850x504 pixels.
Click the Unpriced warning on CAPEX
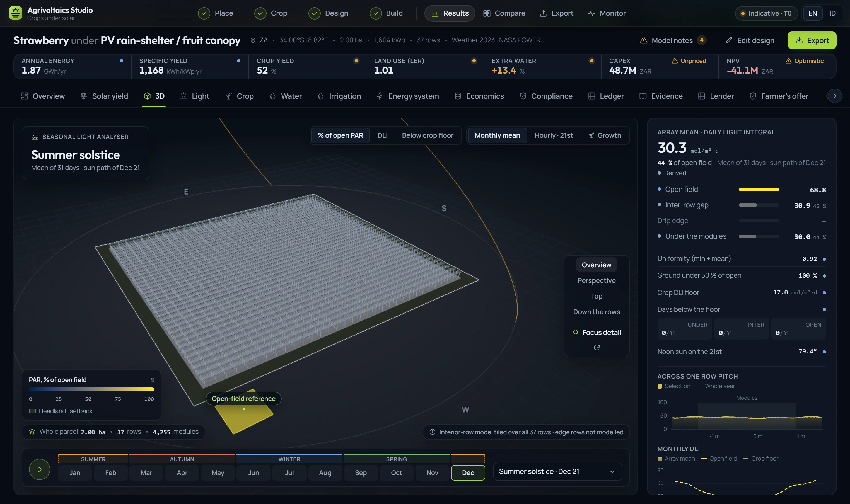(689, 61)
